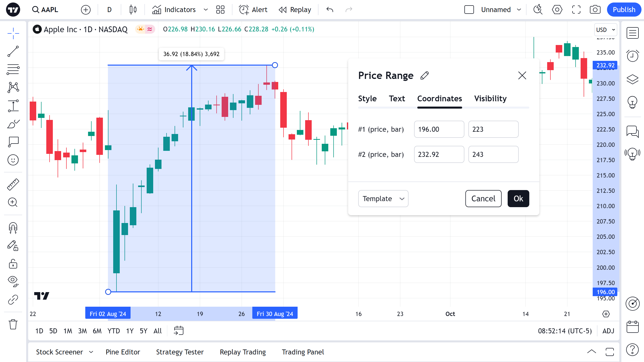
Task: Expand the Template dropdown
Action: pos(383,199)
